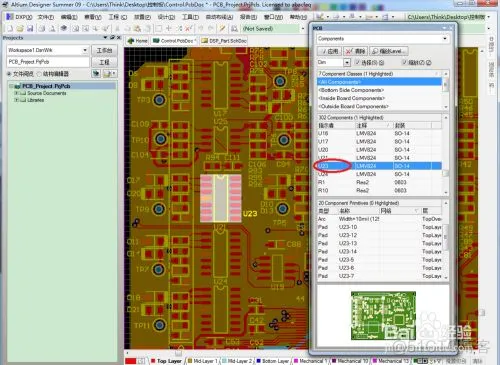
Task: Open the Design (D) menu
Action: click(166, 17)
